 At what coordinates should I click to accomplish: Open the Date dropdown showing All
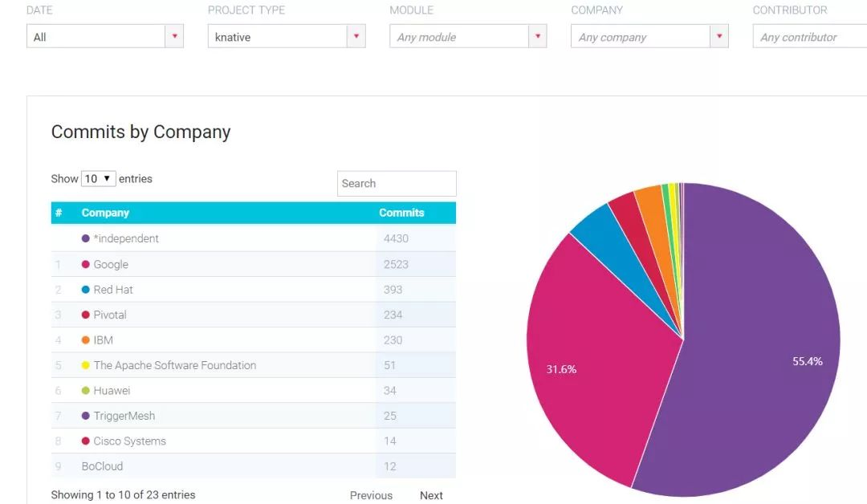[x=105, y=36]
